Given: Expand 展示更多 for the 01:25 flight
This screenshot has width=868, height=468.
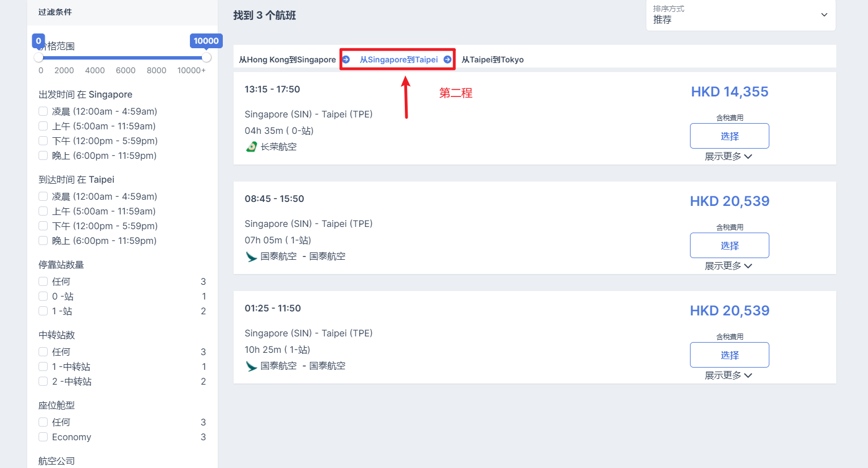Looking at the screenshot, I should 729,376.
